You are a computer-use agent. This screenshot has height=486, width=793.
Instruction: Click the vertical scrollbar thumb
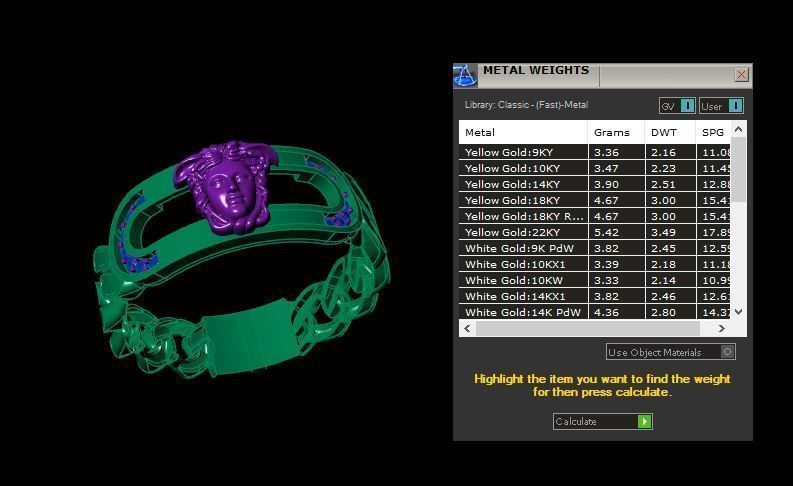click(738, 169)
